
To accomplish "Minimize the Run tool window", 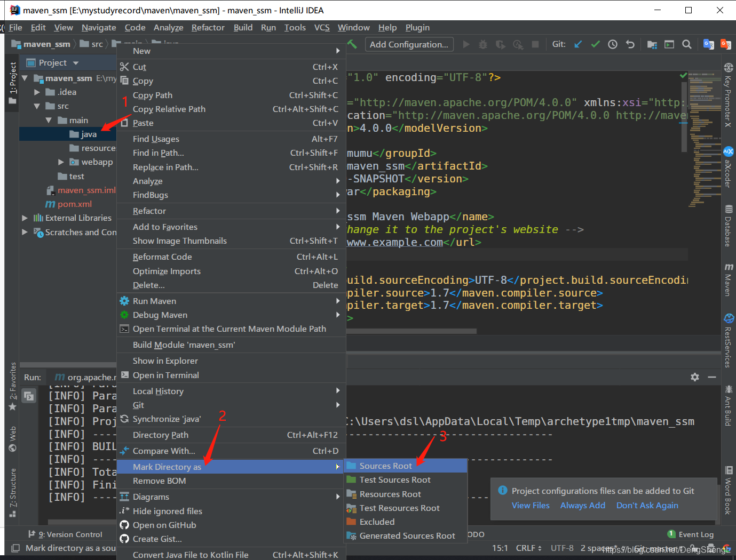I will click(712, 377).
